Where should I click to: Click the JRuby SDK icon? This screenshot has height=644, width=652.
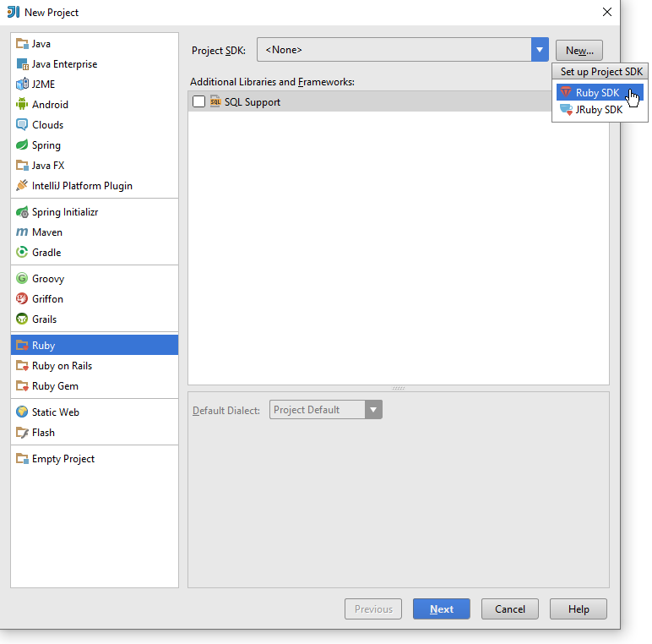point(566,109)
